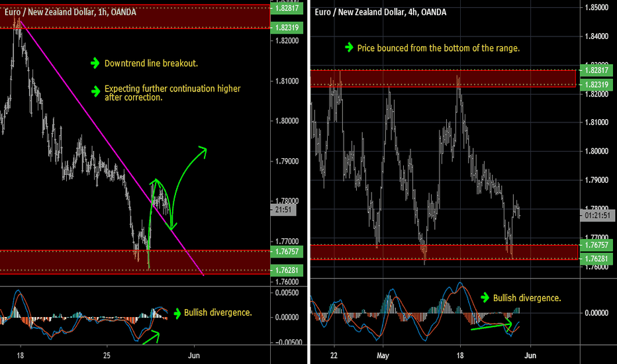Click the 1.81000 axis label on 1h chart
The height and width of the screenshot is (364, 617).
[x=287, y=81]
